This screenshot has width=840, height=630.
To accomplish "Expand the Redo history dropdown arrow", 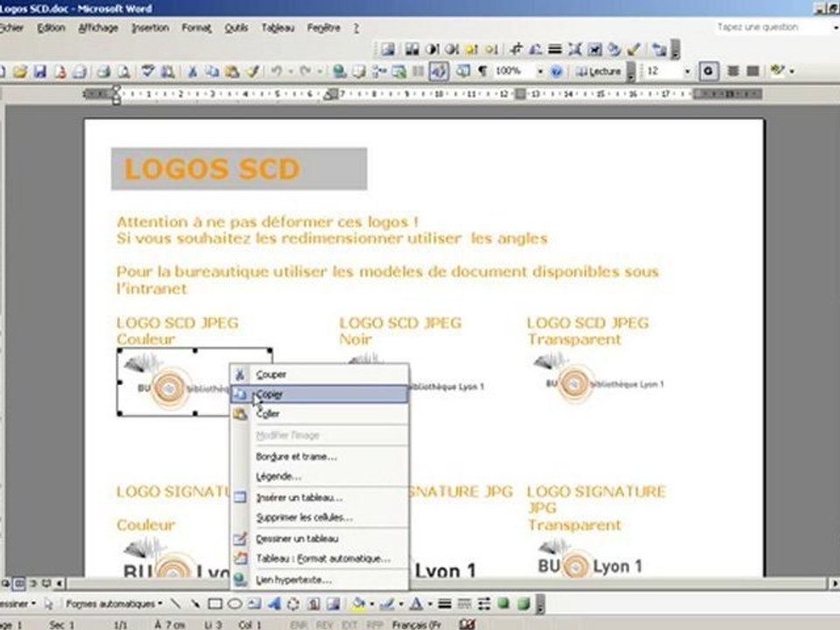I will [320, 71].
